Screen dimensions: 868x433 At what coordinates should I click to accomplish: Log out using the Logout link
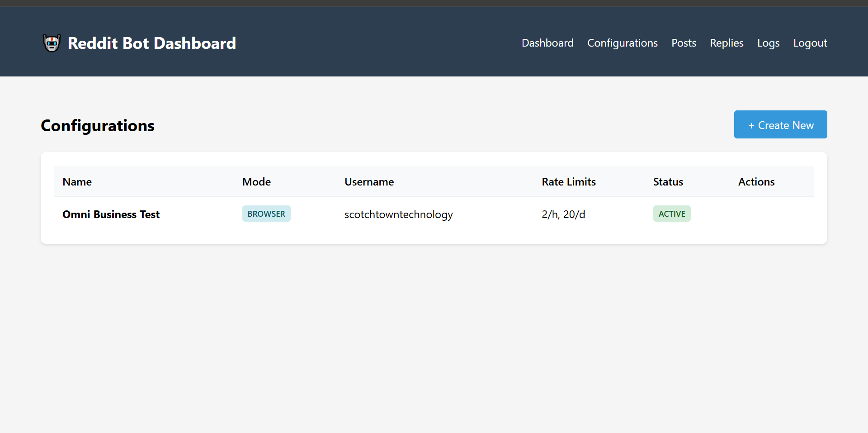(x=810, y=43)
